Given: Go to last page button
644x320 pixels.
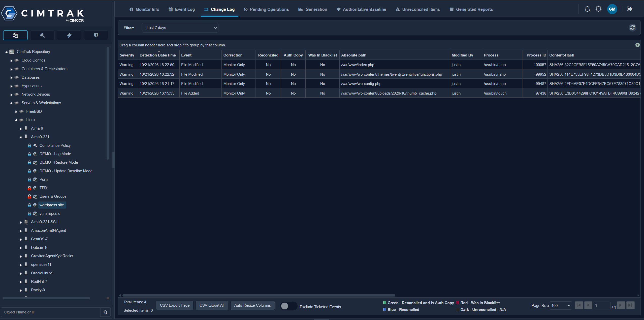Looking at the screenshot, I should coord(630,305).
